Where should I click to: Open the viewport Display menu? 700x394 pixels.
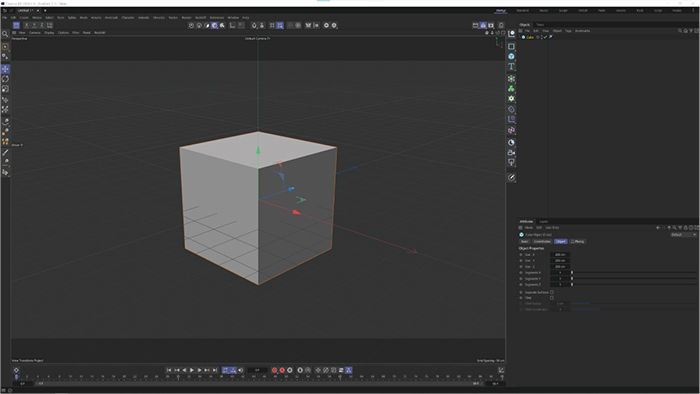click(x=49, y=33)
